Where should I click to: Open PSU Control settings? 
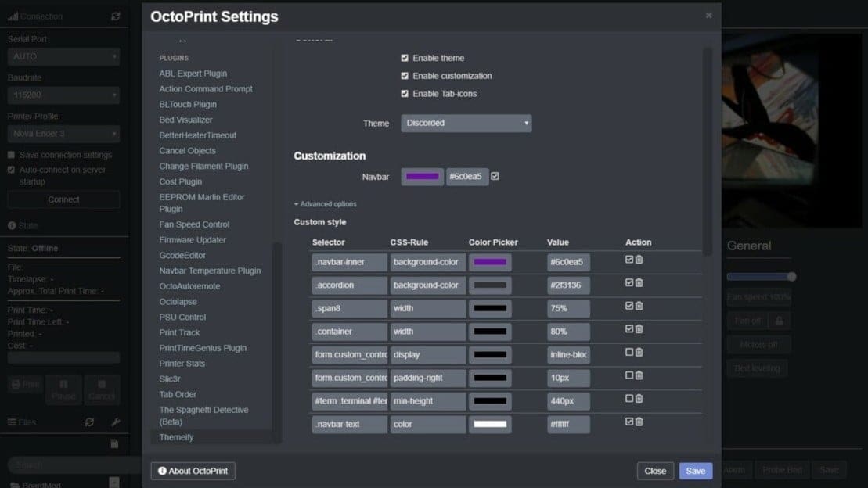[x=182, y=318]
